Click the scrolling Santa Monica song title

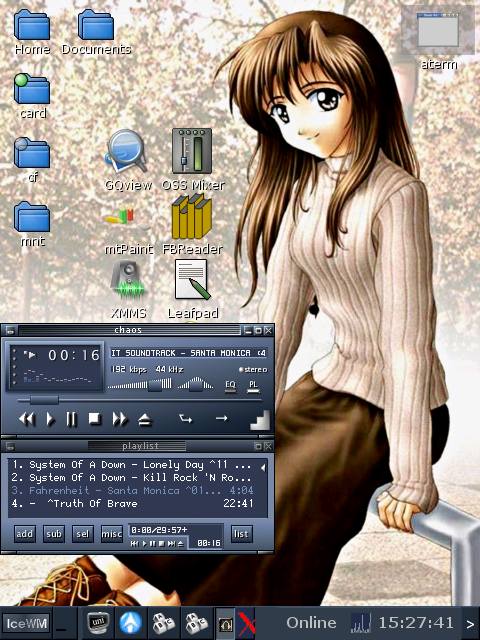[x=189, y=353]
